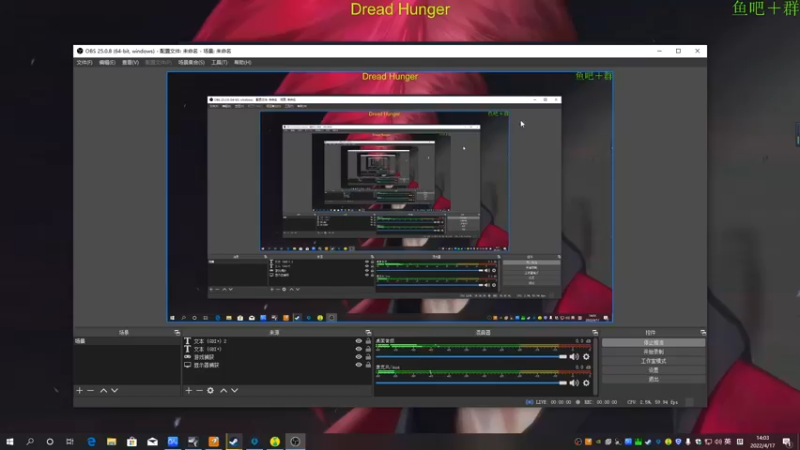Open the notification center icon
The width and height of the screenshot is (800, 450).
[787, 441]
